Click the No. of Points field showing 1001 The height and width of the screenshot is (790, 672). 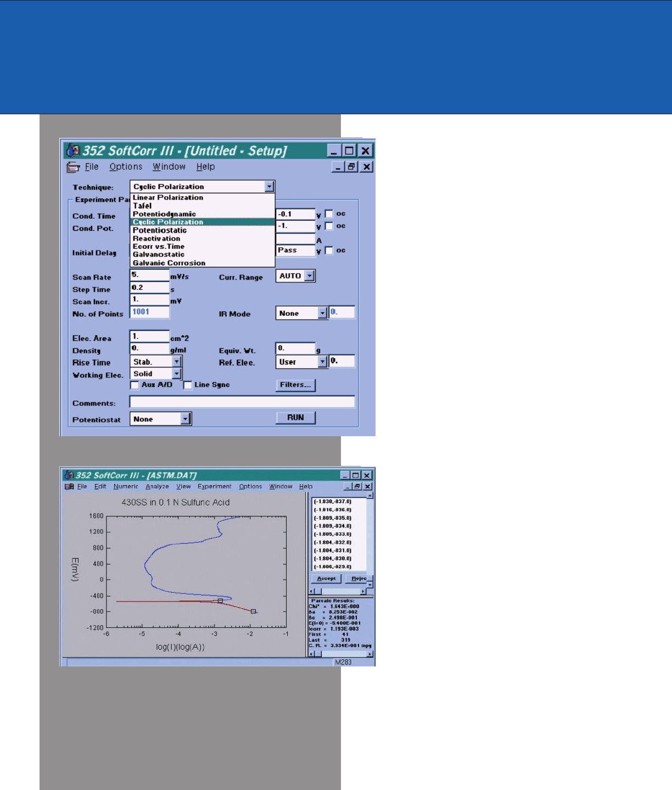click(150, 312)
